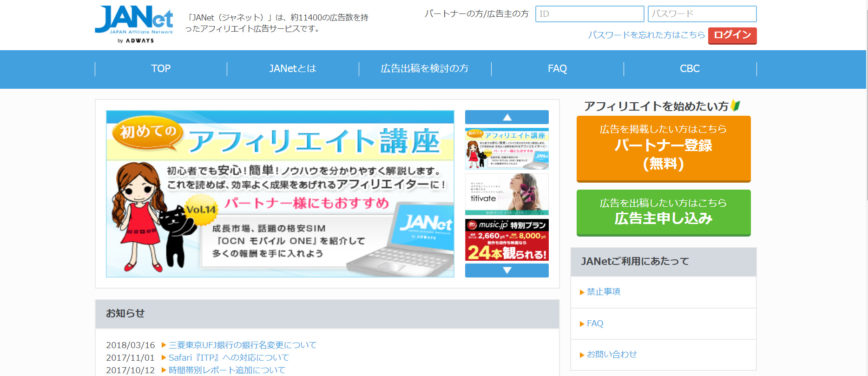The width and height of the screenshot is (868, 376).
Task: Focus the ID input field
Action: click(590, 14)
